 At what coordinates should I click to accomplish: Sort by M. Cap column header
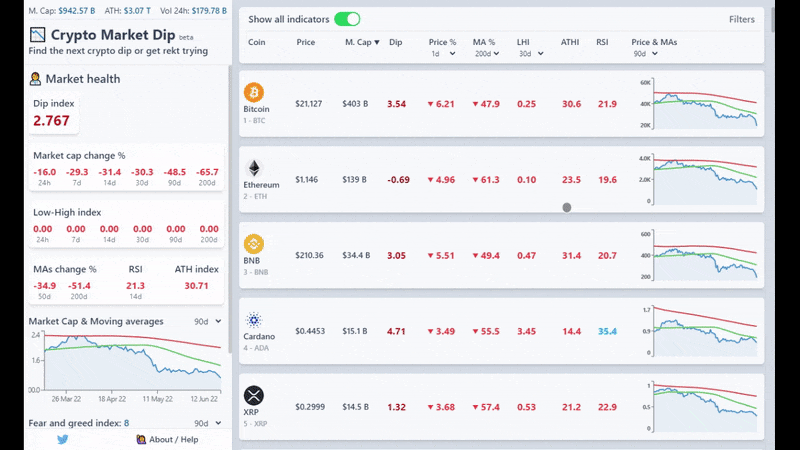point(362,42)
